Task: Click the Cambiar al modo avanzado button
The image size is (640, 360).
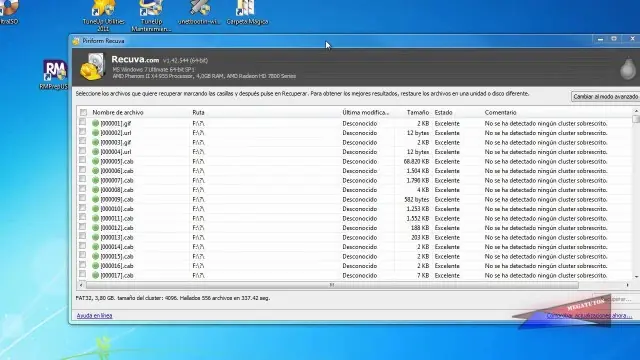Action: pyautogui.click(x=605, y=97)
